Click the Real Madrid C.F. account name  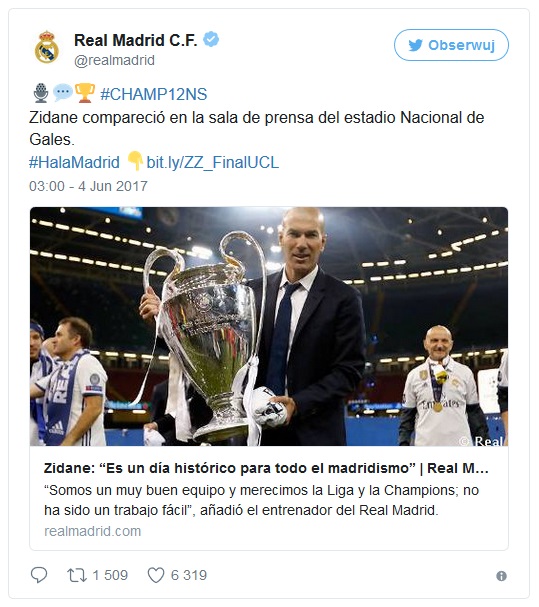[136, 40]
